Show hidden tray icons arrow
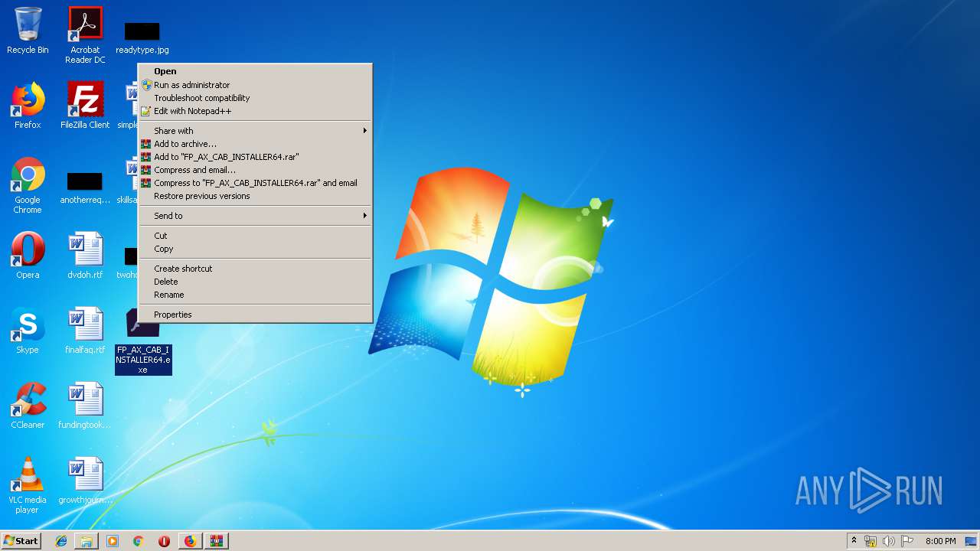The width and height of the screenshot is (980, 551). coord(854,541)
